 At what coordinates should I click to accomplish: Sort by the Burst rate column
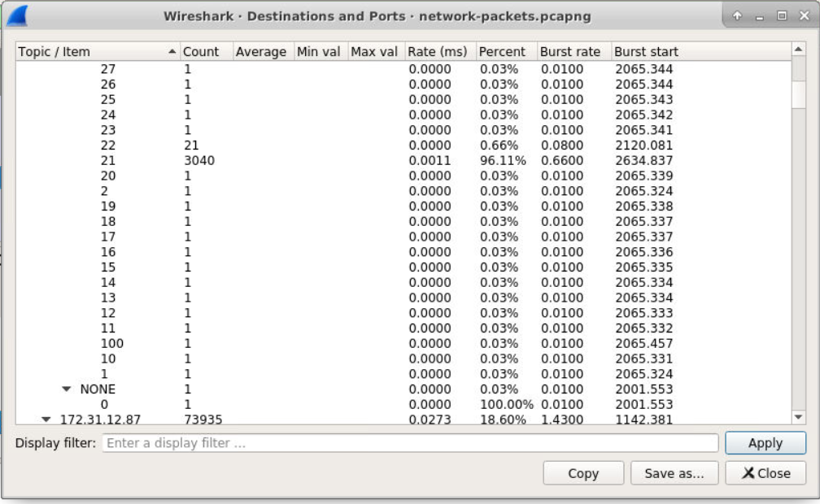pos(569,51)
